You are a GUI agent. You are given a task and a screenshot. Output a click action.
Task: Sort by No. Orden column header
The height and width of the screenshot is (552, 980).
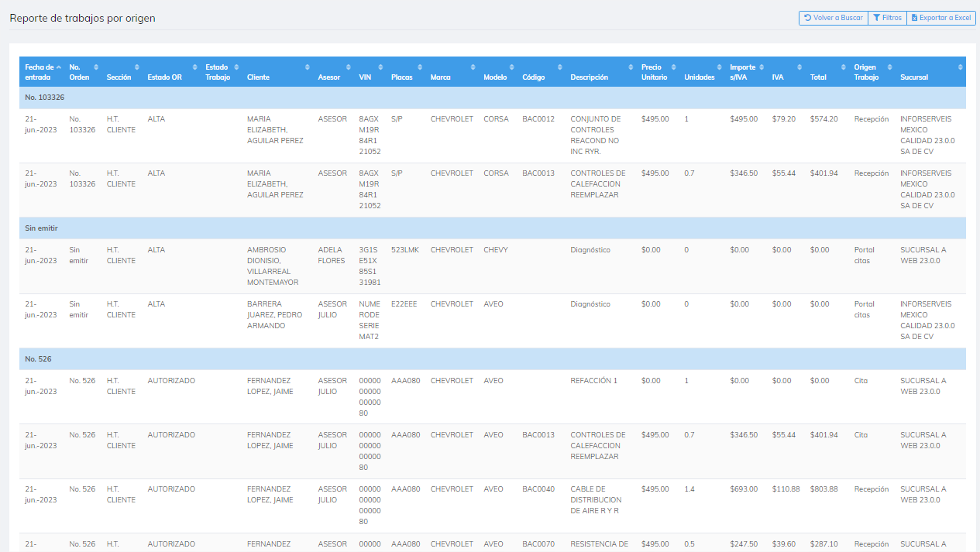[84, 72]
